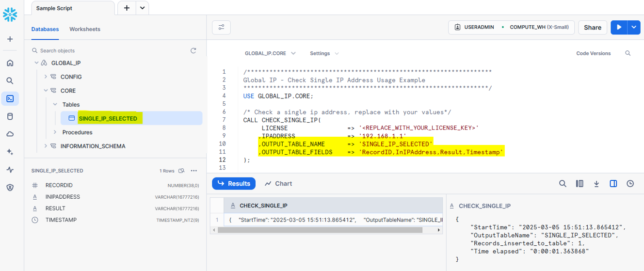Search the results with magnifier icon
The height and width of the screenshot is (271, 644).
(x=563, y=184)
